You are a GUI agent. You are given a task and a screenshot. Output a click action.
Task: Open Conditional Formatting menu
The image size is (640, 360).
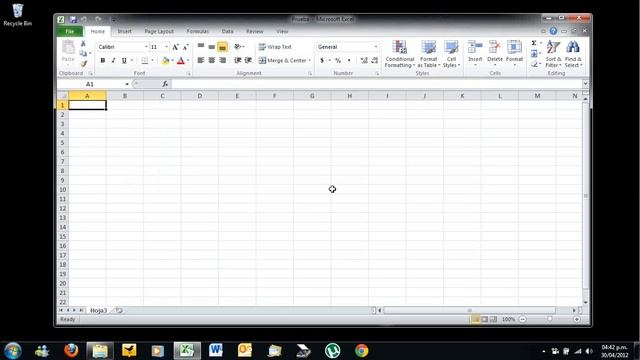[x=400, y=54]
